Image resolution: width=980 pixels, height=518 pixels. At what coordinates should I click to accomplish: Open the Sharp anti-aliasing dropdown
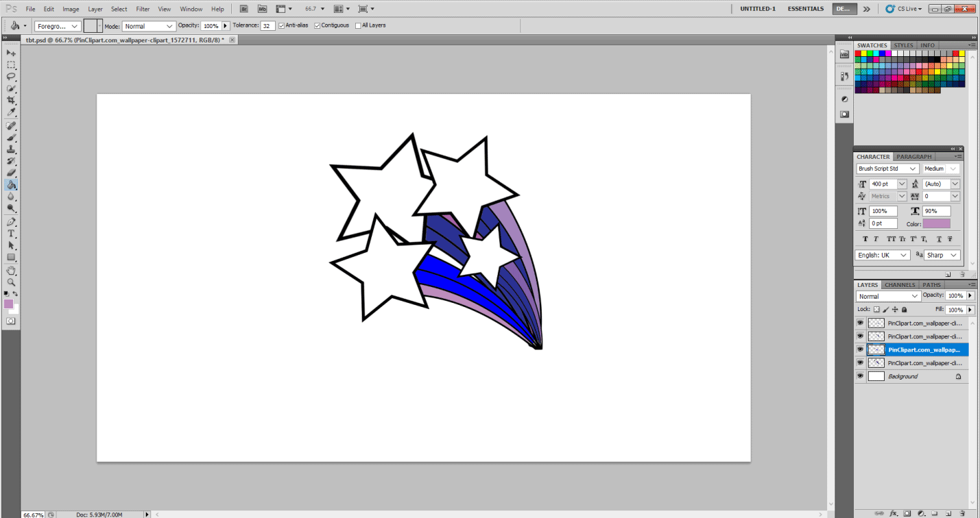coord(942,255)
